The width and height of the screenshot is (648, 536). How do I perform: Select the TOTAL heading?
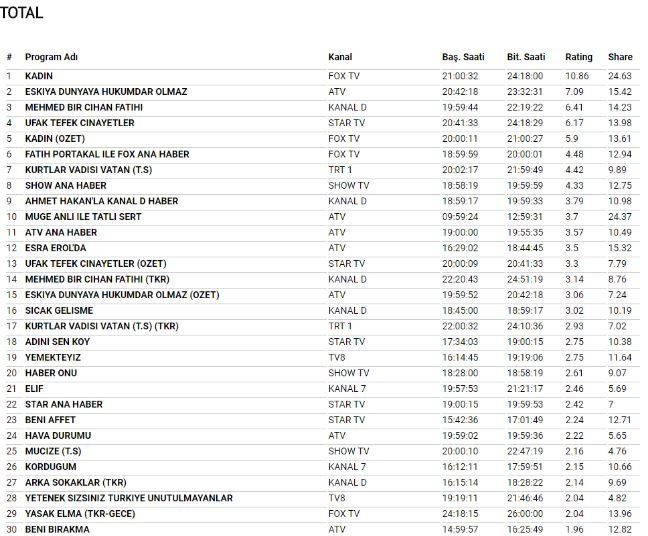21,15
